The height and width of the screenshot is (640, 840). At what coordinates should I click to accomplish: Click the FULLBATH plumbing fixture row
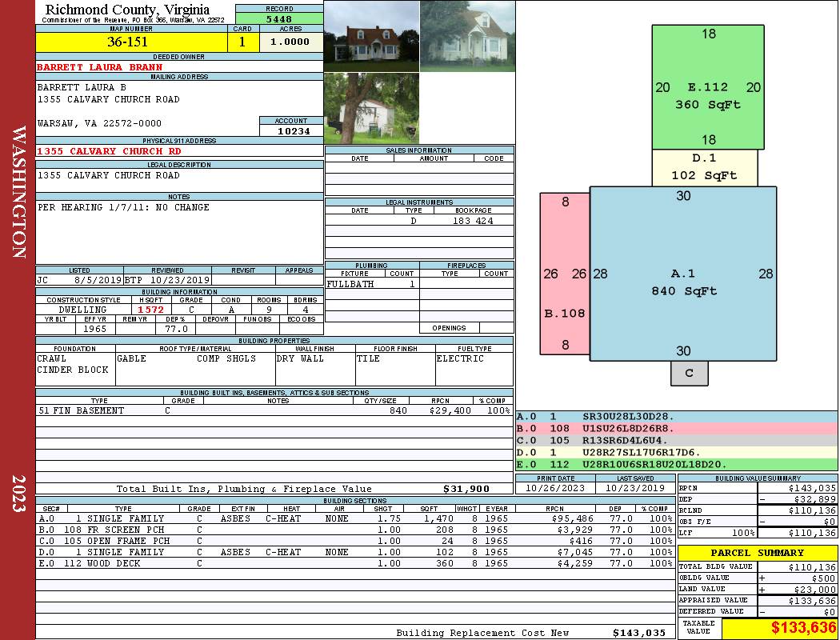pos(372,284)
